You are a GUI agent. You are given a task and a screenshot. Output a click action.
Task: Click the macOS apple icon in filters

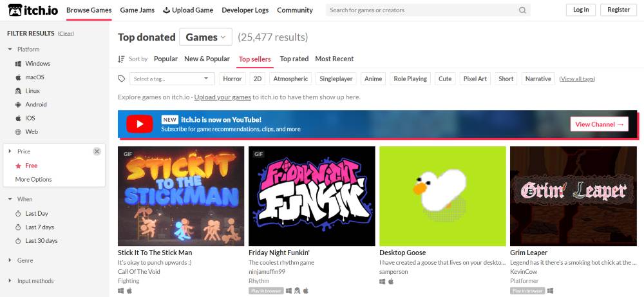(x=18, y=77)
